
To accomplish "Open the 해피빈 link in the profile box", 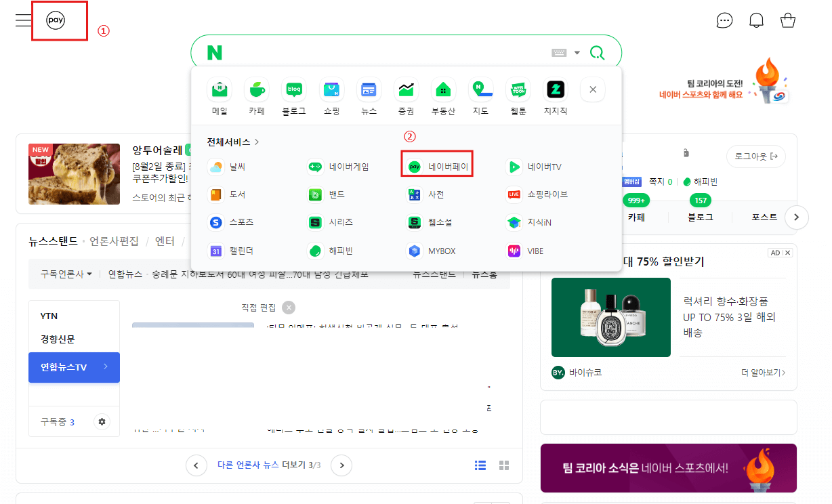I will click(701, 182).
